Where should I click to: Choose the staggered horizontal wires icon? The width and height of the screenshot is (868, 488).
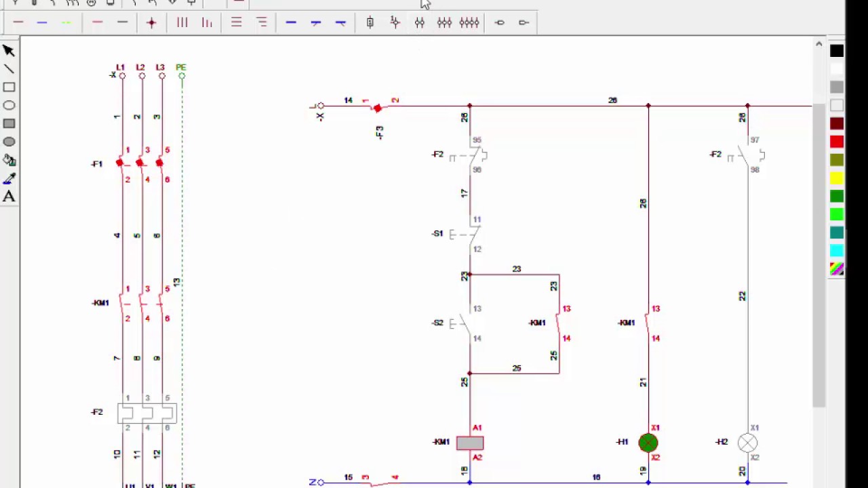click(262, 22)
